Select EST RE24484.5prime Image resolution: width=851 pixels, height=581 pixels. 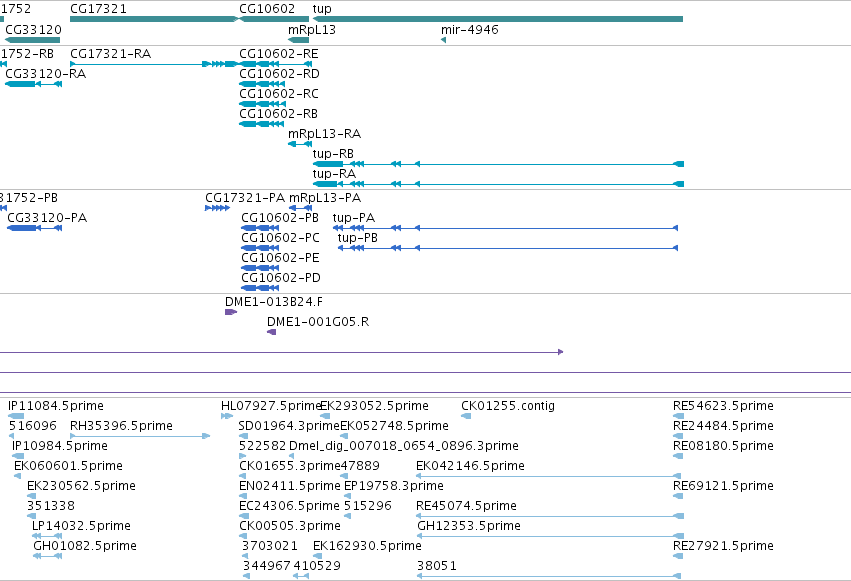[678, 437]
